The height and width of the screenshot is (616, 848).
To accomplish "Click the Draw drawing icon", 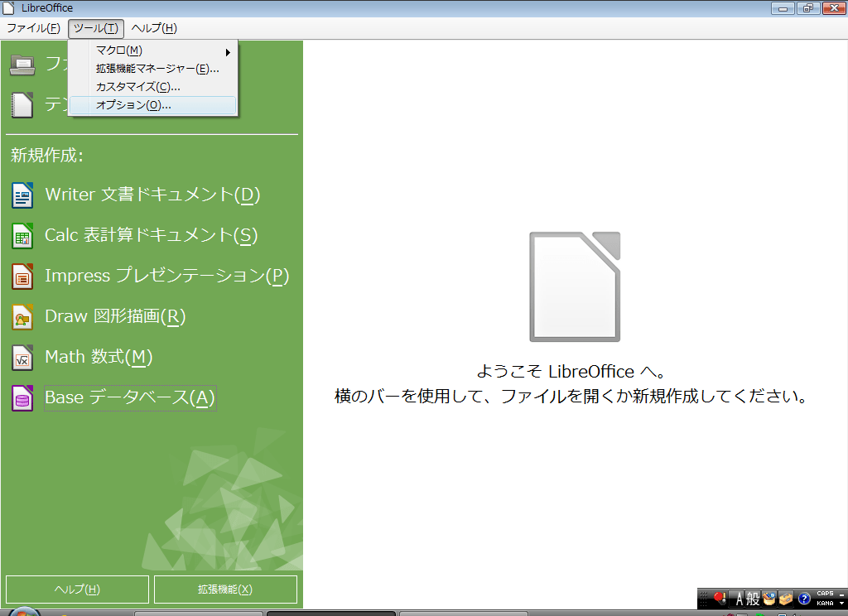I will 22,317.
